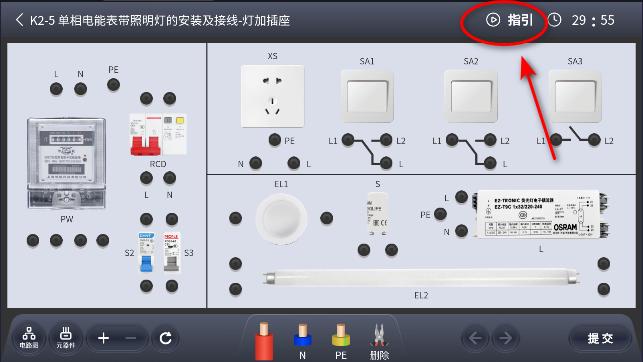Open the 电路图 circuit diagram view
643x362 pixels.
point(29,338)
